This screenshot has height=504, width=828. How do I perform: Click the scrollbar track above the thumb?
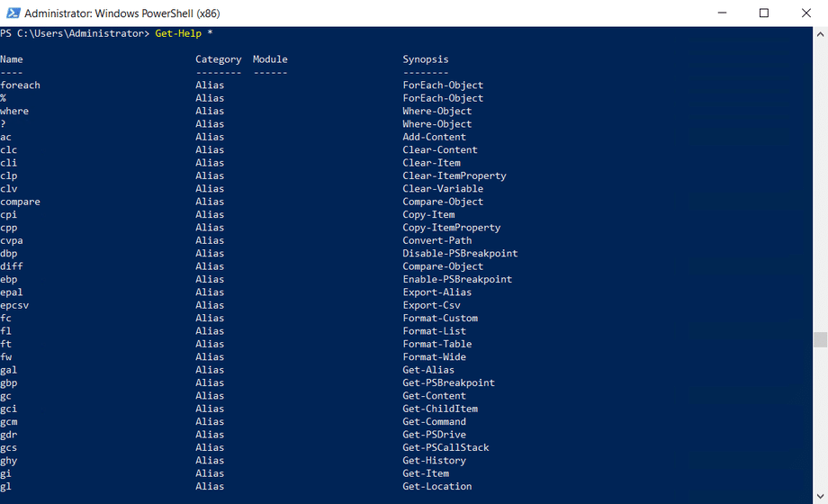coord(820,180)
